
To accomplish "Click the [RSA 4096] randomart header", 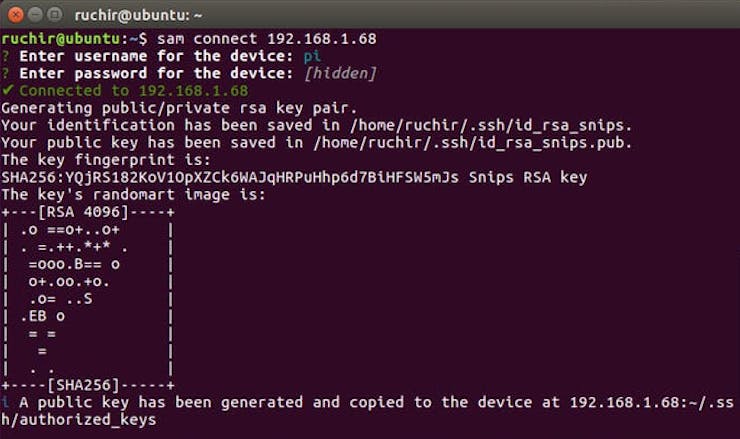I will (x=83, y=212).
